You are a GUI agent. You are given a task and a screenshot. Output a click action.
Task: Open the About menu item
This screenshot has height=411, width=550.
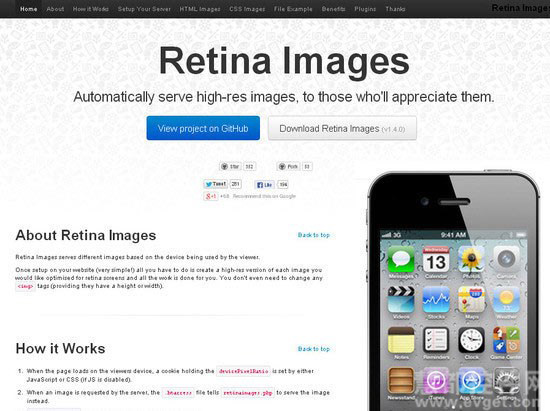(x=55, y=9)
